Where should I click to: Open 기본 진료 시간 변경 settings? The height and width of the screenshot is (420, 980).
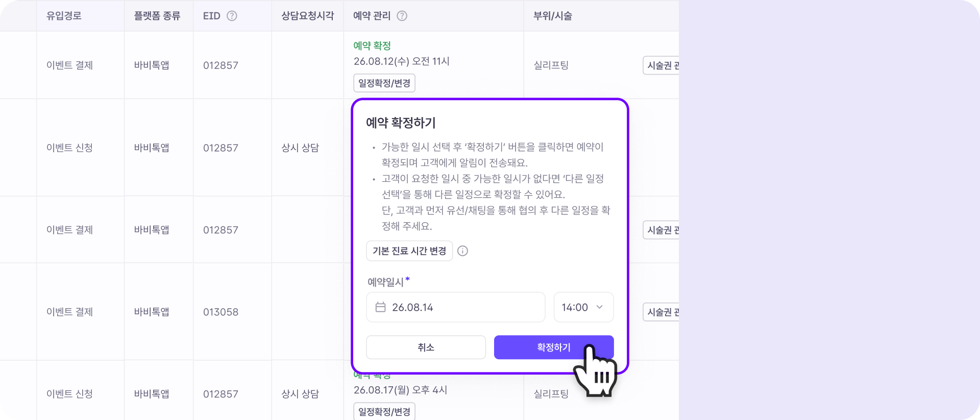409,251
